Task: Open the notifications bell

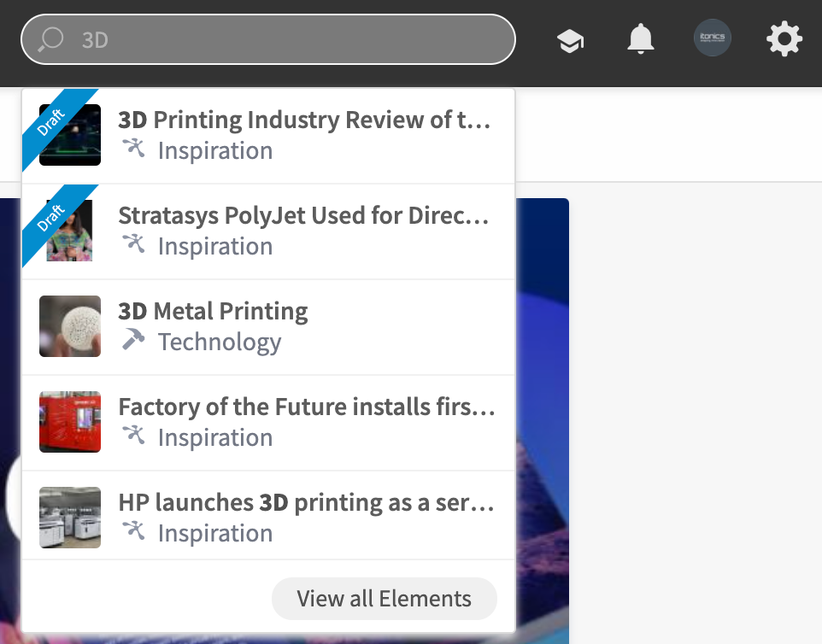Action: click(x=641, y=39)
